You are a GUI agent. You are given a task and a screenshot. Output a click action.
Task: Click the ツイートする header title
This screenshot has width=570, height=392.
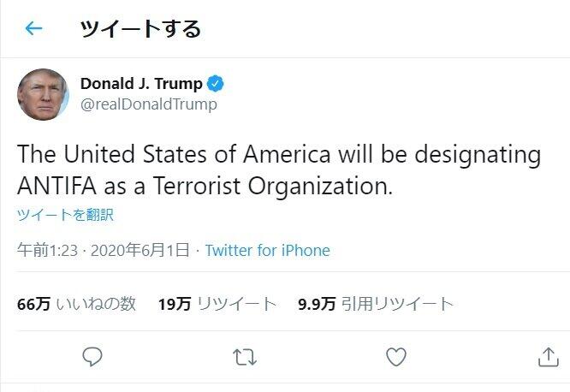(140, 28)
